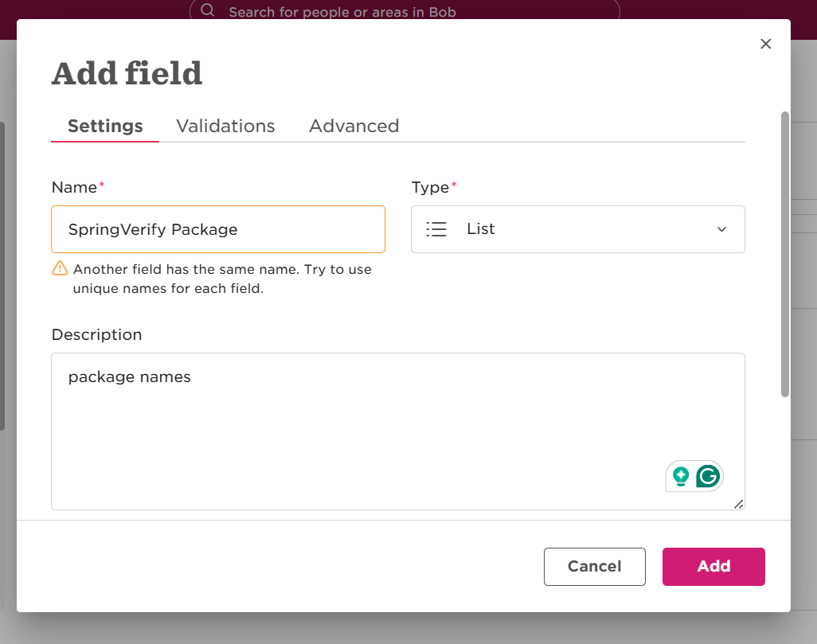
Task: Select the Settings tab
Action: pyautogui.click(x=105, y=126)
